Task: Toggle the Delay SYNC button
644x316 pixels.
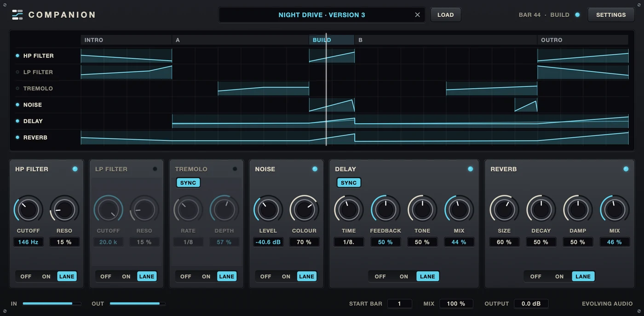Action: (349, 183)
